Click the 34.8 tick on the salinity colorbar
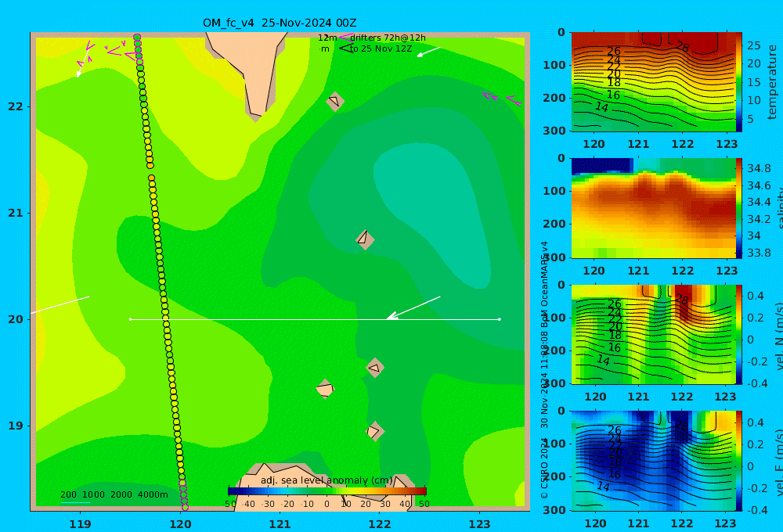Viewport: 783px width, 532px height. (759, 168)
